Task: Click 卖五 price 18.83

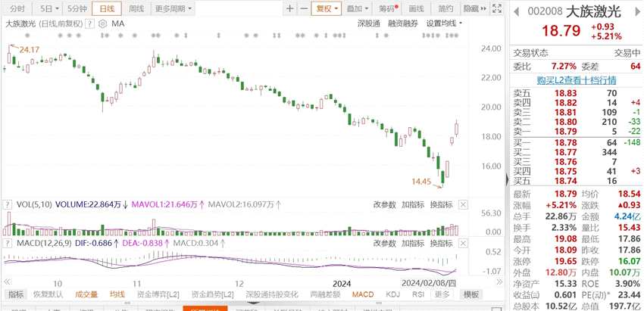Action: [564, 93]
